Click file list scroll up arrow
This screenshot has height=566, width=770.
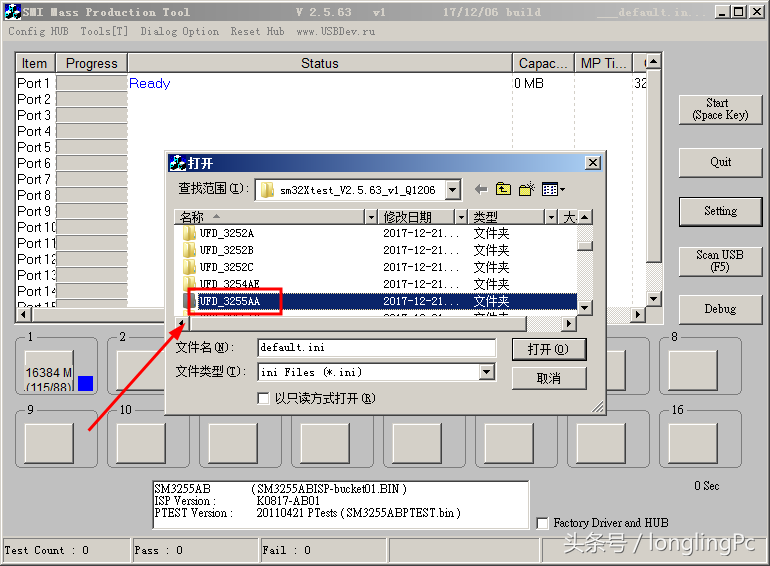pos(584,217)
